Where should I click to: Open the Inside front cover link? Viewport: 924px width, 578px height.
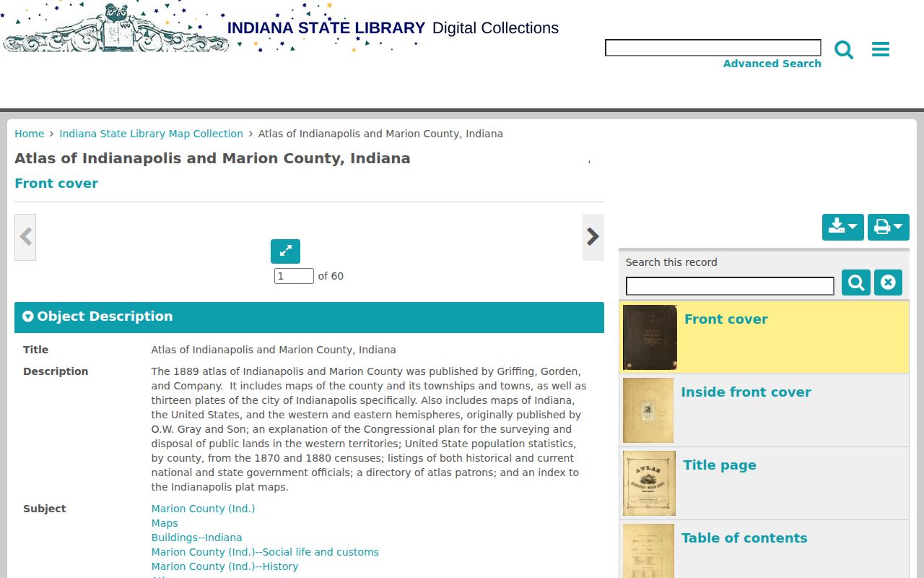746,392
